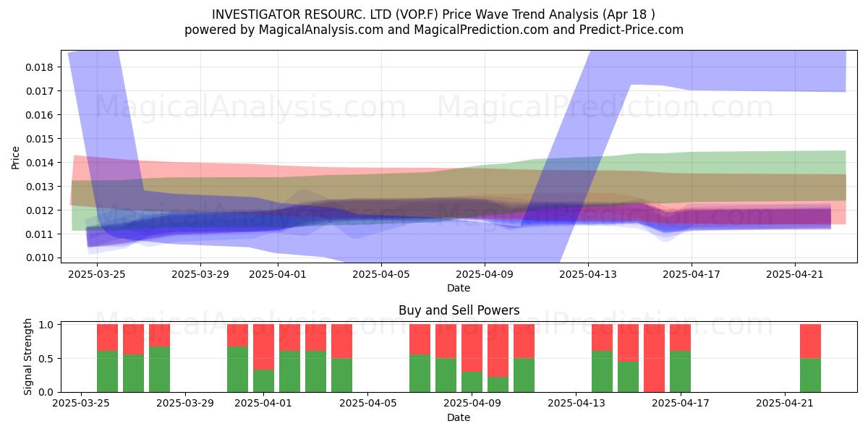
Task: Click the 2025-04-09 date under the price chart
Action: coord(485,275)
